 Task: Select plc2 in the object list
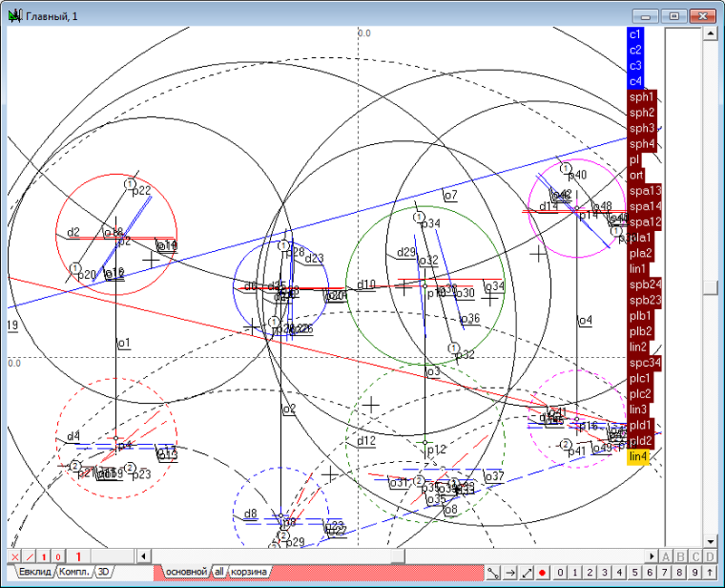coord(641,394)
